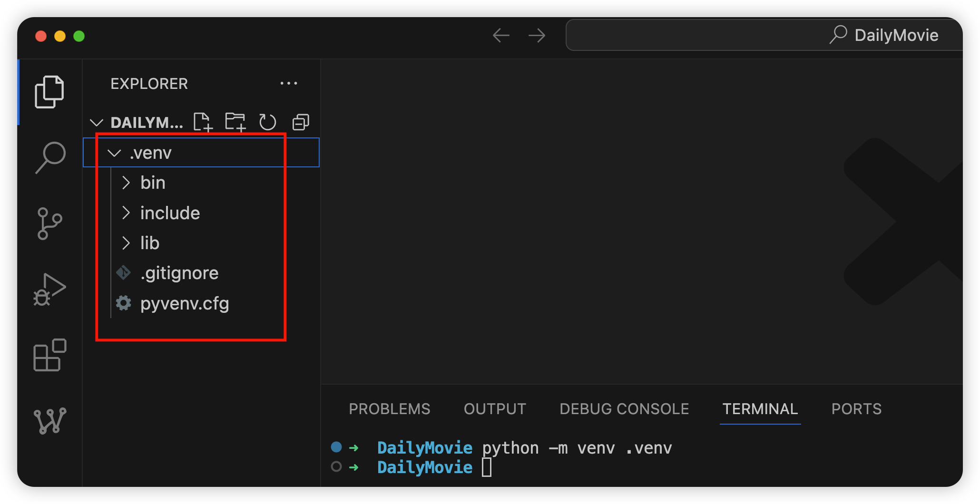The image size is (980, 504).
Task: Open the Source Control panel
Action: tap(49, 223)
